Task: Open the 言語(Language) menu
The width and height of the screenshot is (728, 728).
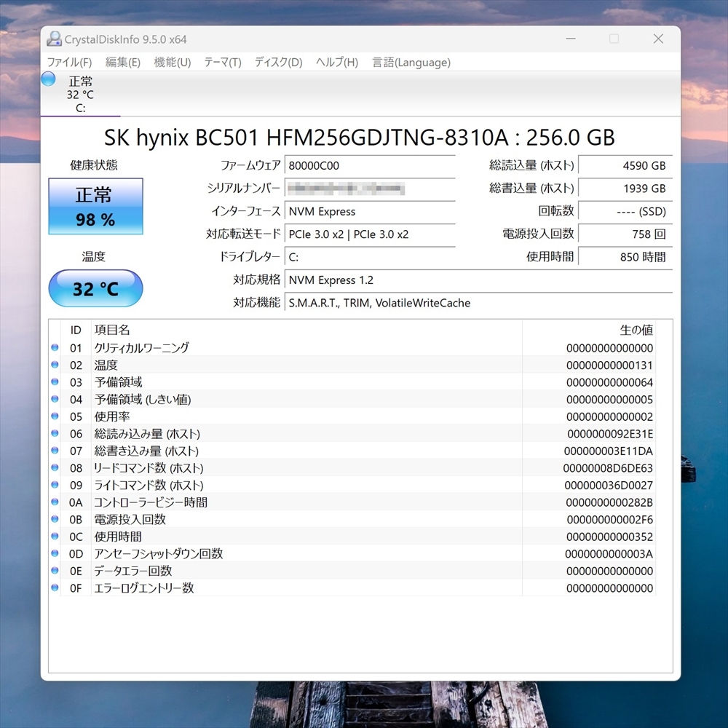Action: (x=411, y=62)
